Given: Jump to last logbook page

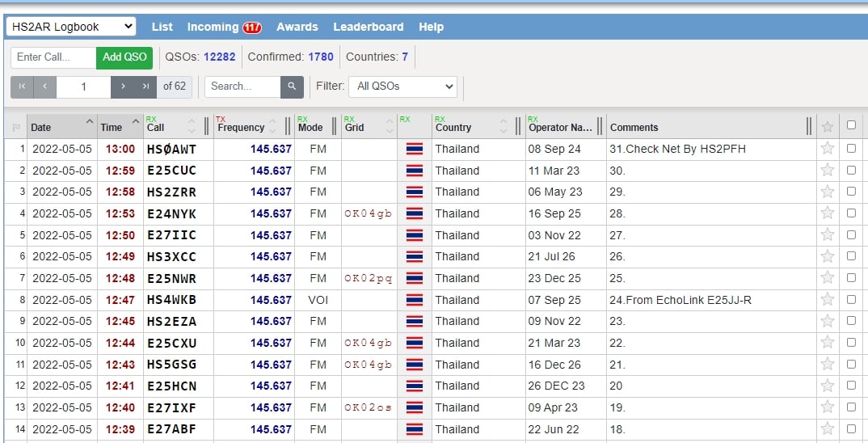Looking at the screenshot, I should 145,86.
